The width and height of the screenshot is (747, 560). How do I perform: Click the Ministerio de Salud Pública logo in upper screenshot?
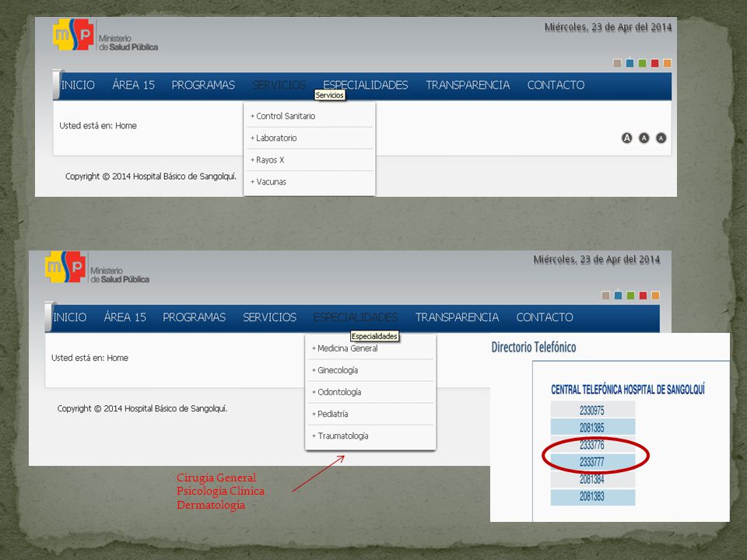point(105,35)
